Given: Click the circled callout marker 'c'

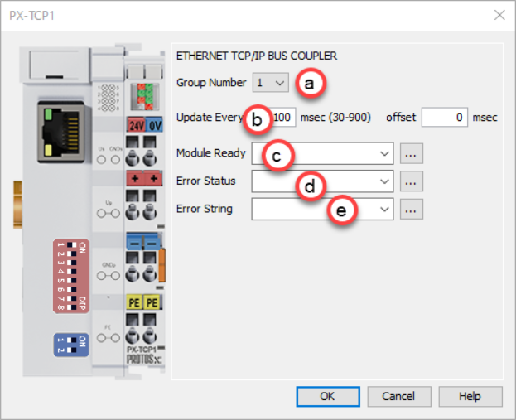Looking at the screenshot, I should point(277,155).
